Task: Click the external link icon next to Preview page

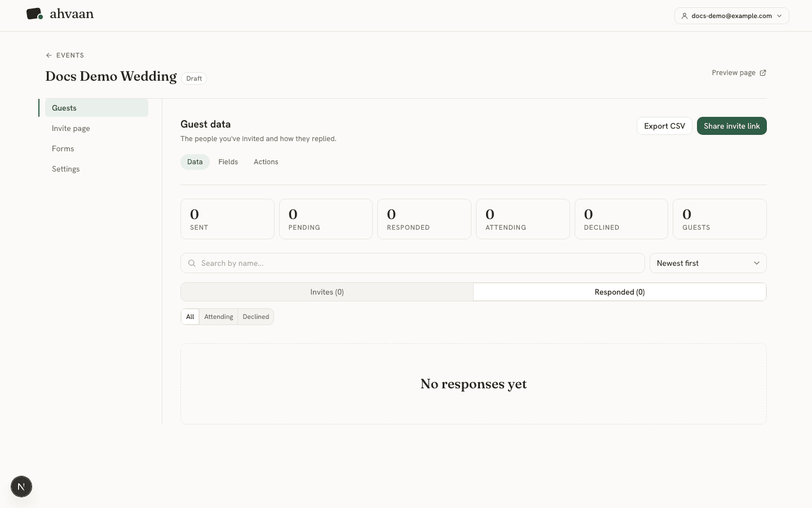Action: coord(763,73)
